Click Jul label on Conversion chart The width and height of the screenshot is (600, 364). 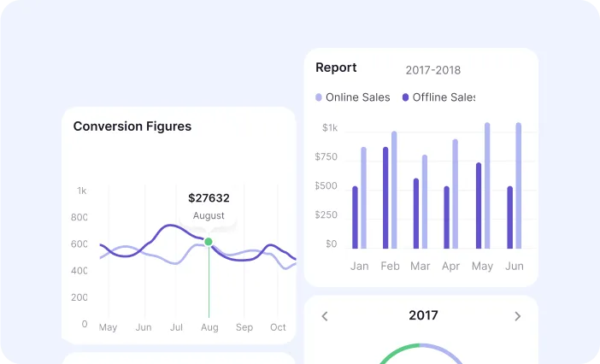click(x=176, y=327)
